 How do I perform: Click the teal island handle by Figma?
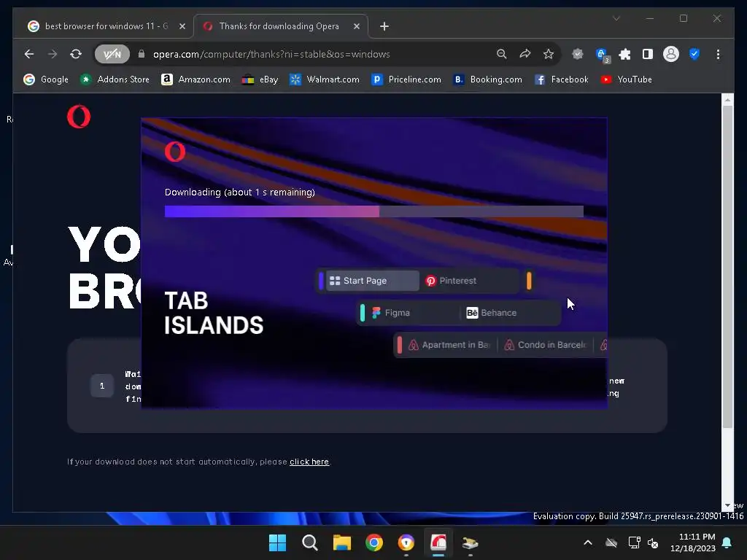click(x=363, y=313)
